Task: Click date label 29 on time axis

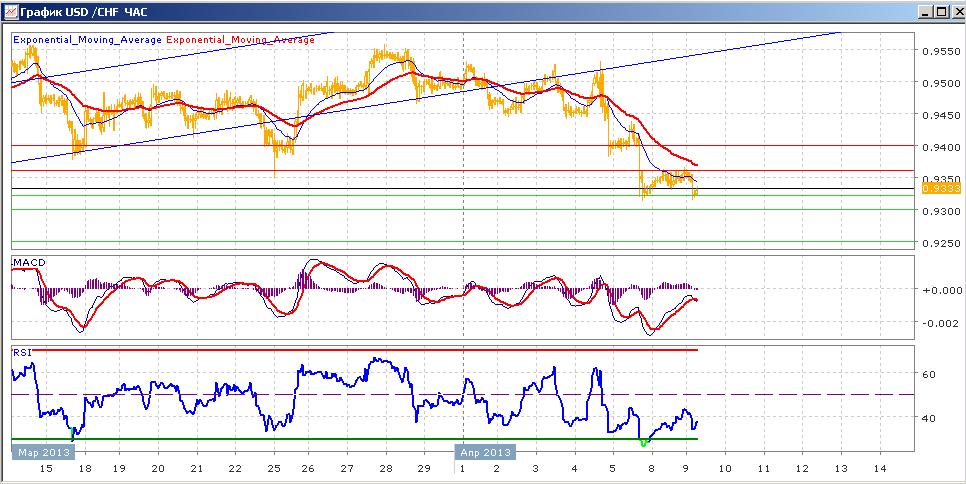Action: pyautogui.click(x=424, y=469)
